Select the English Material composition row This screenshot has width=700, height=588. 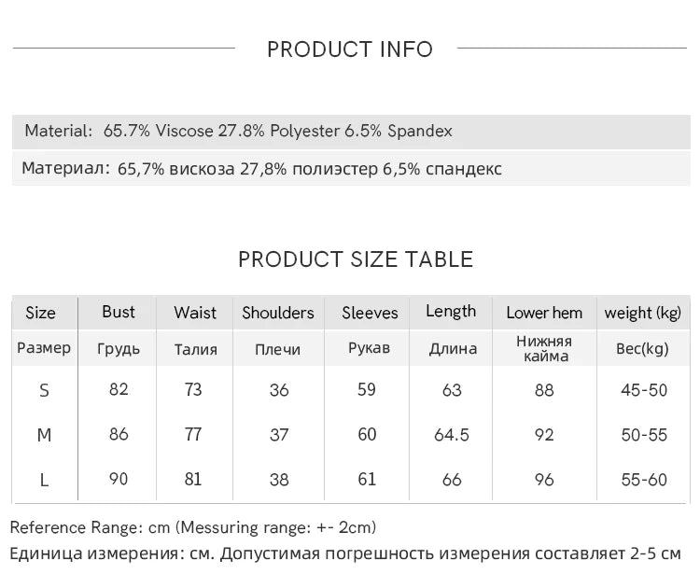click(x=239, y=131)
